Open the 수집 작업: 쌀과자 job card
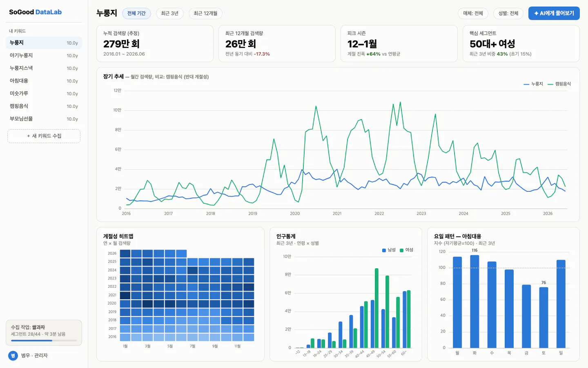The image size is (588, 368). click(x=44, y=333)
